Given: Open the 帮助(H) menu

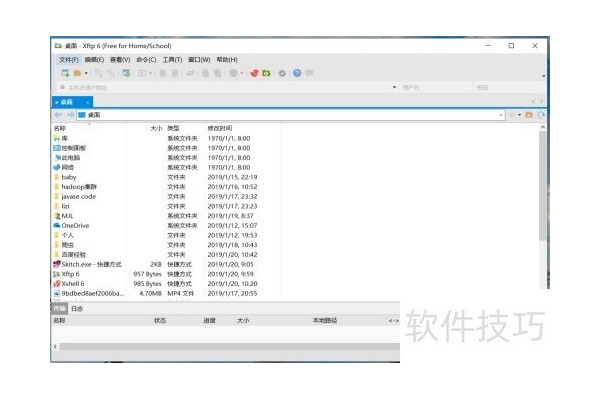Looking at the screenshot, I should (x=227, y=60).
